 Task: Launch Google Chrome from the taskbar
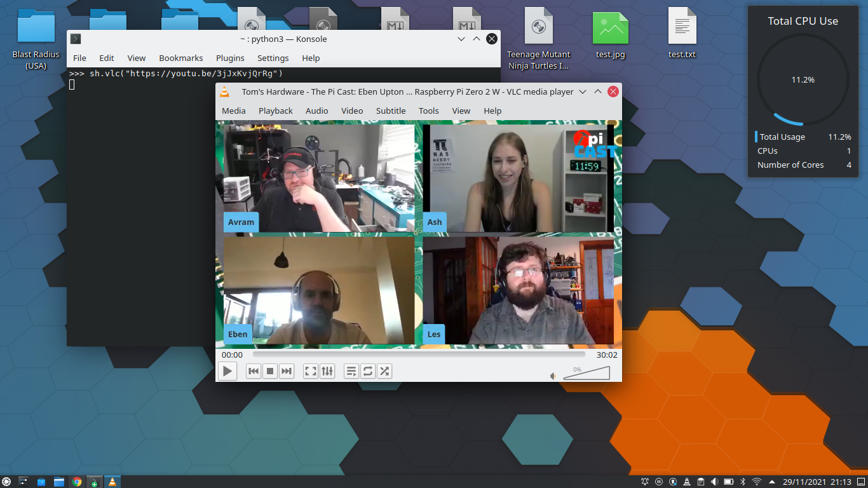click(77, 482)
